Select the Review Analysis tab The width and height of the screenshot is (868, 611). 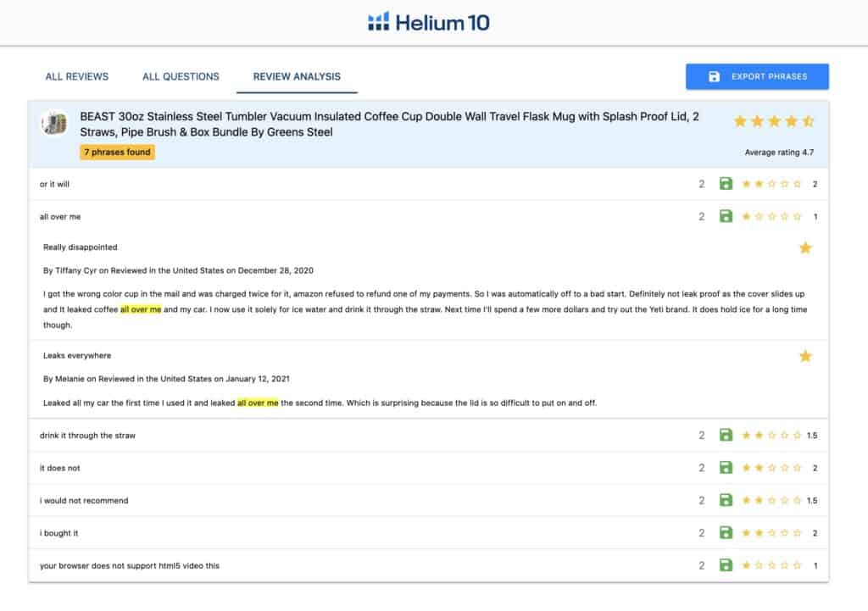[297, 76]
